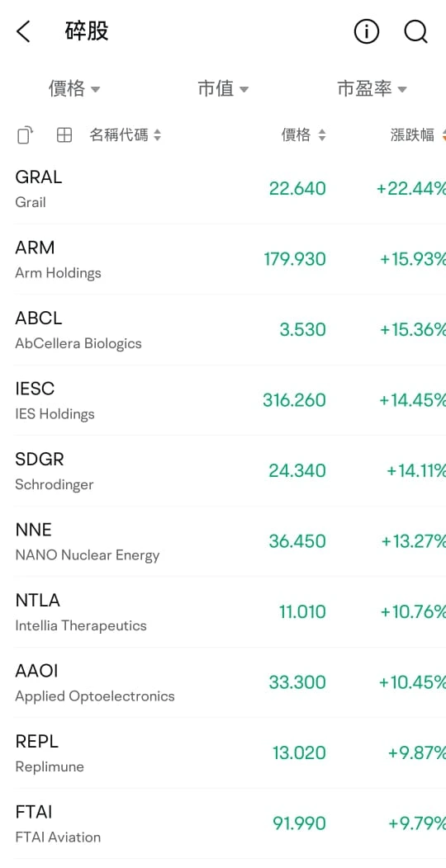
Task: Expand the 市盈率 filter dropdown
Action: (372, 88)
